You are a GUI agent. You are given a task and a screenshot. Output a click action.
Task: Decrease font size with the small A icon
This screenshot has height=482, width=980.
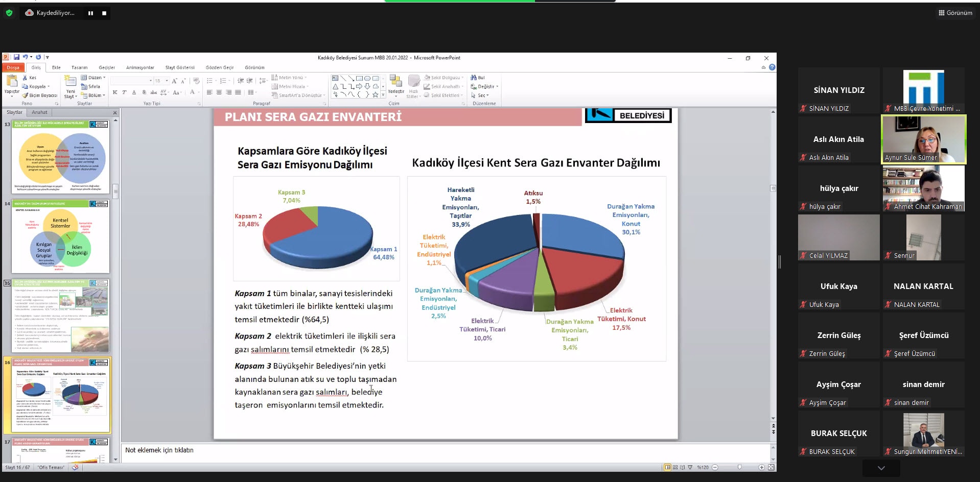coord(182,81)
